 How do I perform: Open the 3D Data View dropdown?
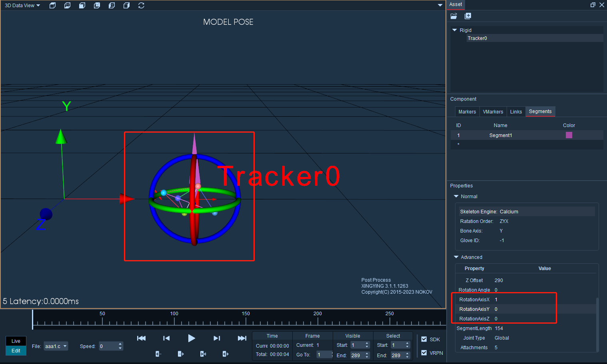pos(22,5)
